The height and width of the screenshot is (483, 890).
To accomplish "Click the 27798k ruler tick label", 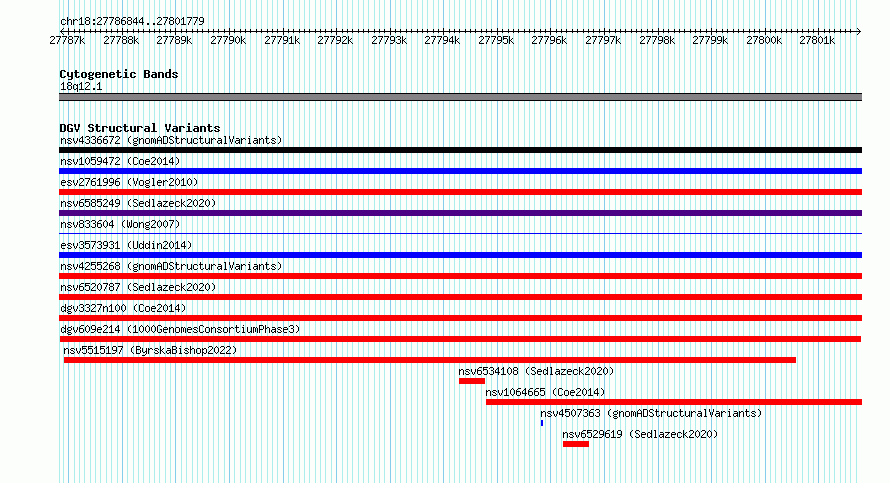I will pos(657,41).
